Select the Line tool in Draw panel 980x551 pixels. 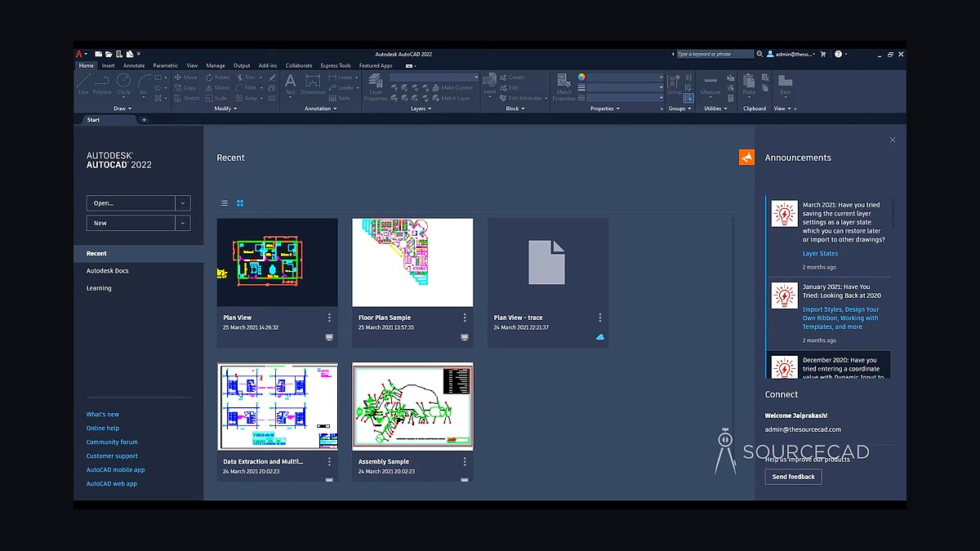pos(83,84)
